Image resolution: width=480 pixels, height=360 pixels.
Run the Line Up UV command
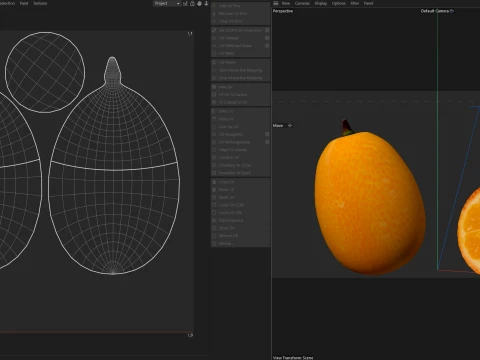click(x=240, y=127)
